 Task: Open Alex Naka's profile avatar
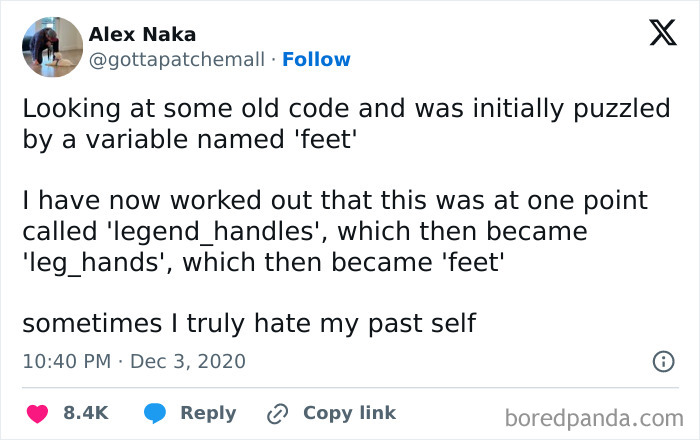[x=51, y=47]
